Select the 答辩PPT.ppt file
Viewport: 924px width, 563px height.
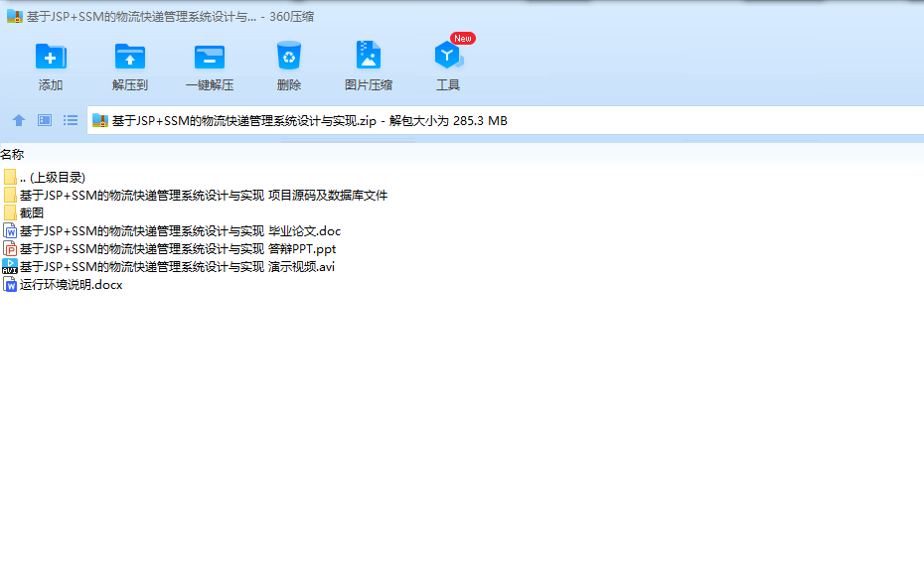click(x=170, y=248)
